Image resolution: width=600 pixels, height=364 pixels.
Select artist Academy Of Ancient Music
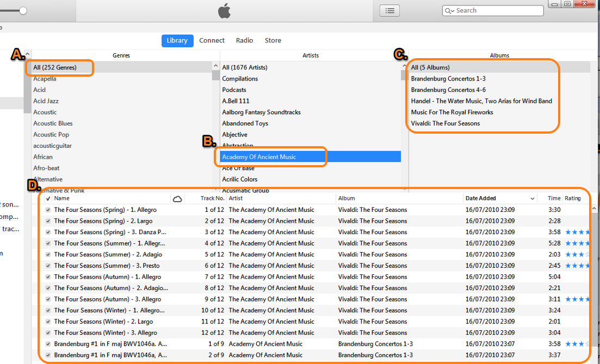310,157
